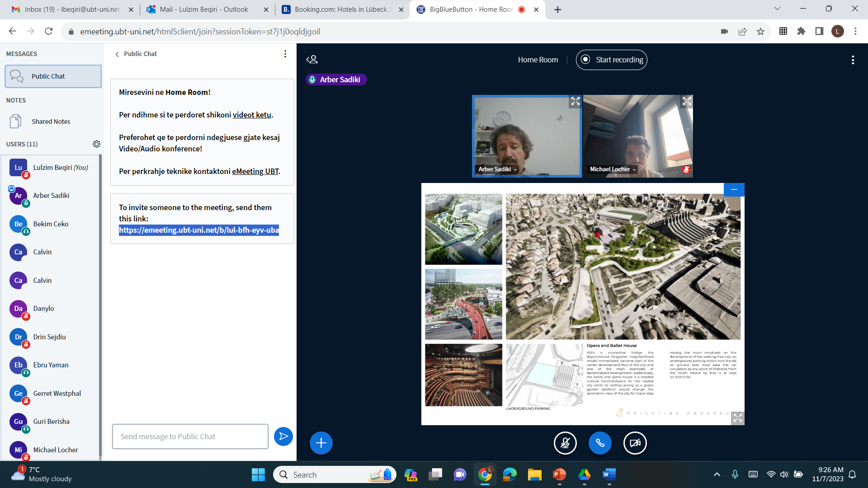Open the videot ketu help link
This screenshot has height=488, width=868.
pos(252,115)
